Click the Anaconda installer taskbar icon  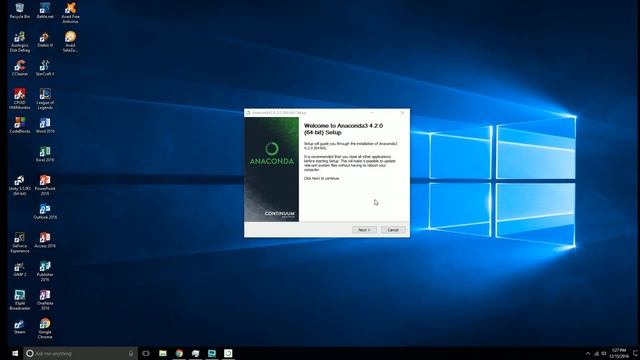[228, 353]
